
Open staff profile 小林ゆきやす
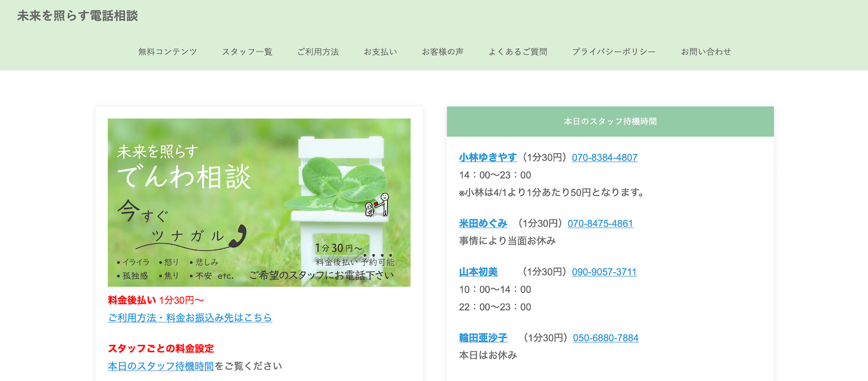pyautogui.click(x=487, y=157)
